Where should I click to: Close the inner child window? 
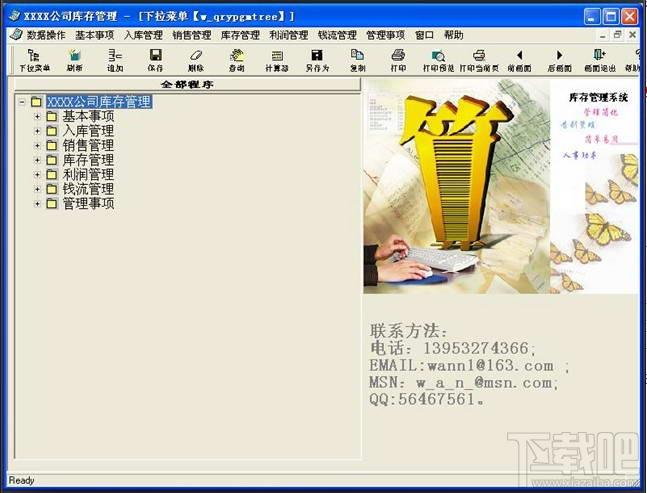632,35
